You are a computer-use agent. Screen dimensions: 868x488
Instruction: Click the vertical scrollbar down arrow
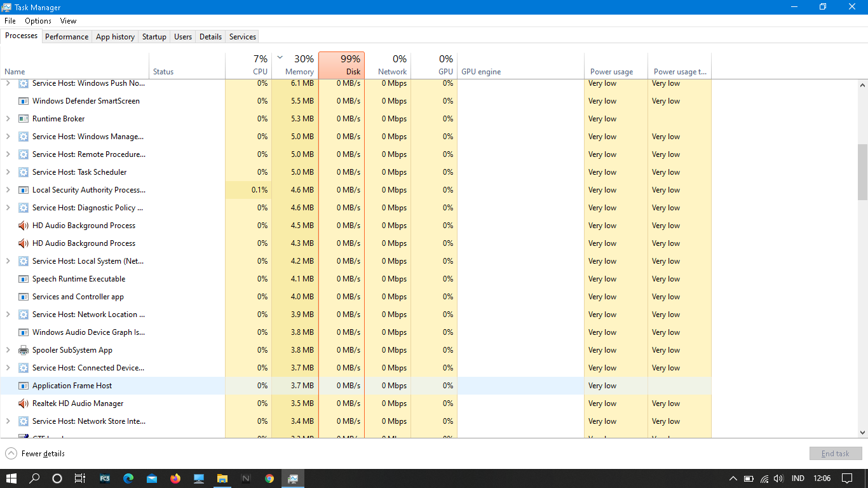click(x=862, y=433)
